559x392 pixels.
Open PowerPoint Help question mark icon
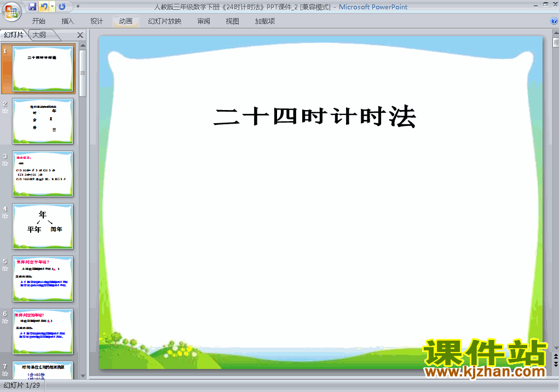tap(554, 21)
